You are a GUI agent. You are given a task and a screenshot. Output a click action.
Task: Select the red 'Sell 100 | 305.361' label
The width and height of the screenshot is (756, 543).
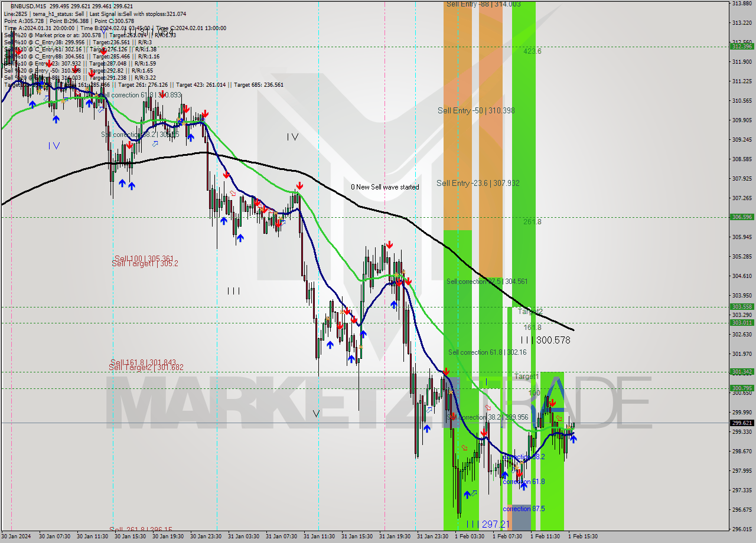[144, 259]
